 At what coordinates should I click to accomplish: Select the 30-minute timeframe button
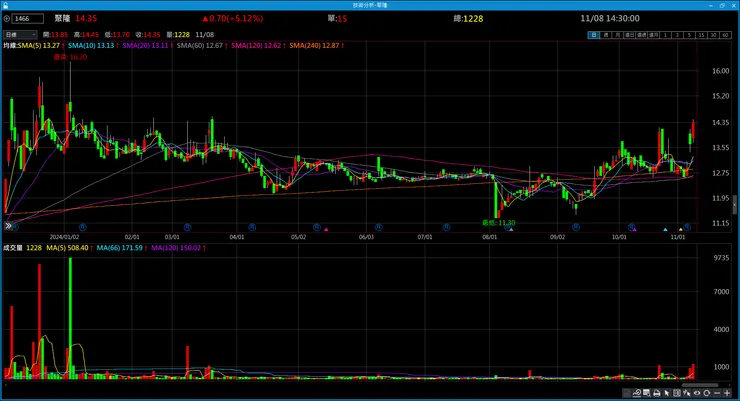point(713,35)
